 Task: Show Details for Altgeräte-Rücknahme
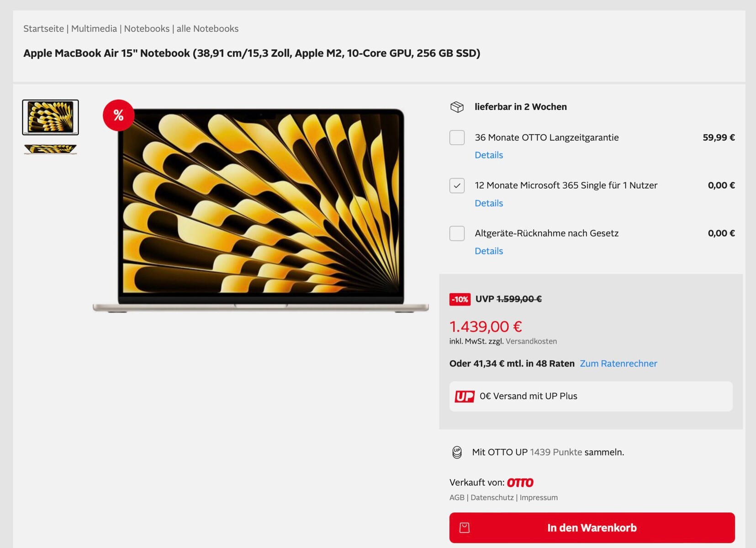pyautogui.click(x=489, y=251)
